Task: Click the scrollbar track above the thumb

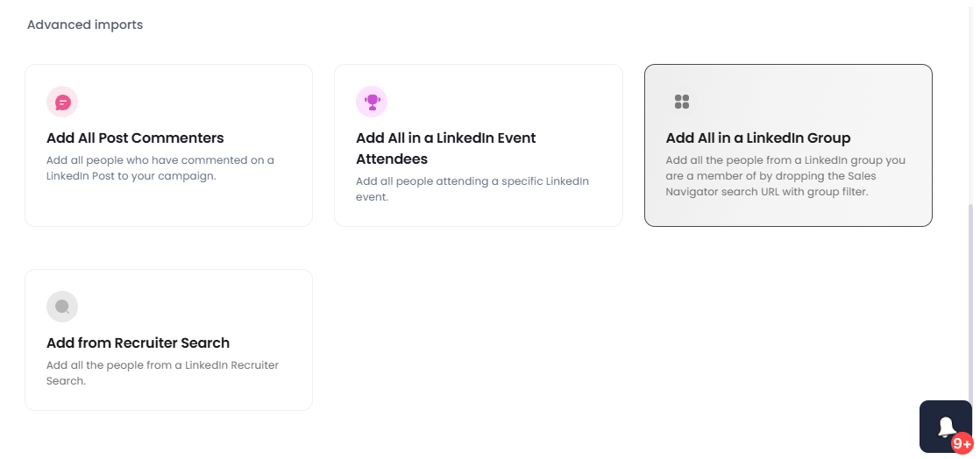Action: click(971, 100)
